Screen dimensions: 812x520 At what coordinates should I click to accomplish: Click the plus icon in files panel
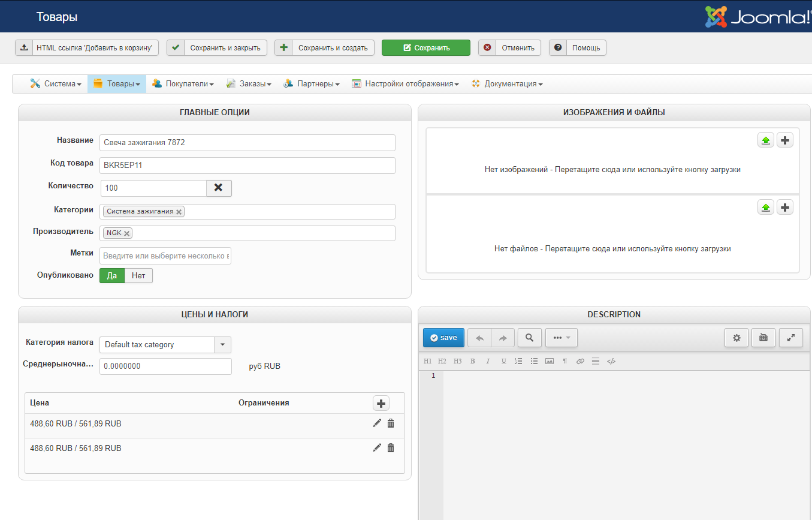(x=784, y=208)
